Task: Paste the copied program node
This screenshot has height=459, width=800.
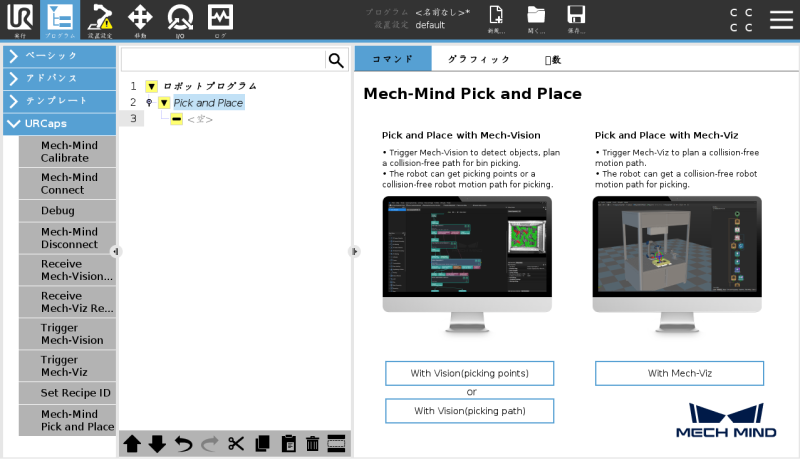Action: [288, 444]
